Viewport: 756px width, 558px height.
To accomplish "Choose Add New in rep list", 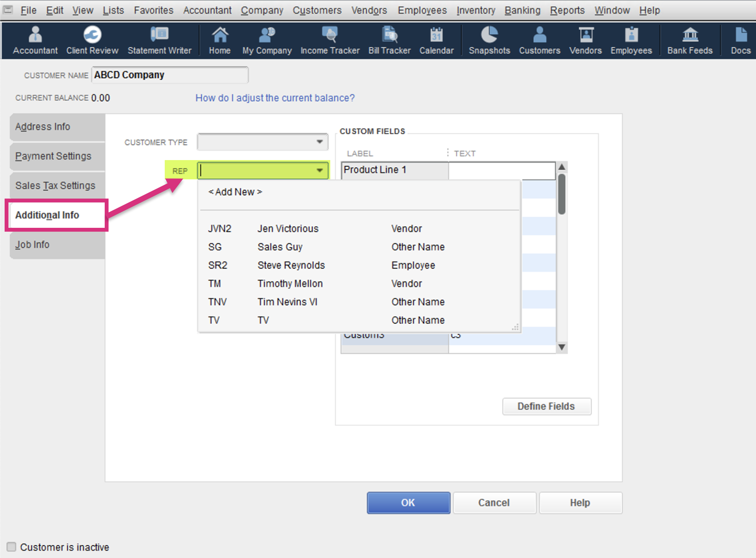I will coord(235,192).
